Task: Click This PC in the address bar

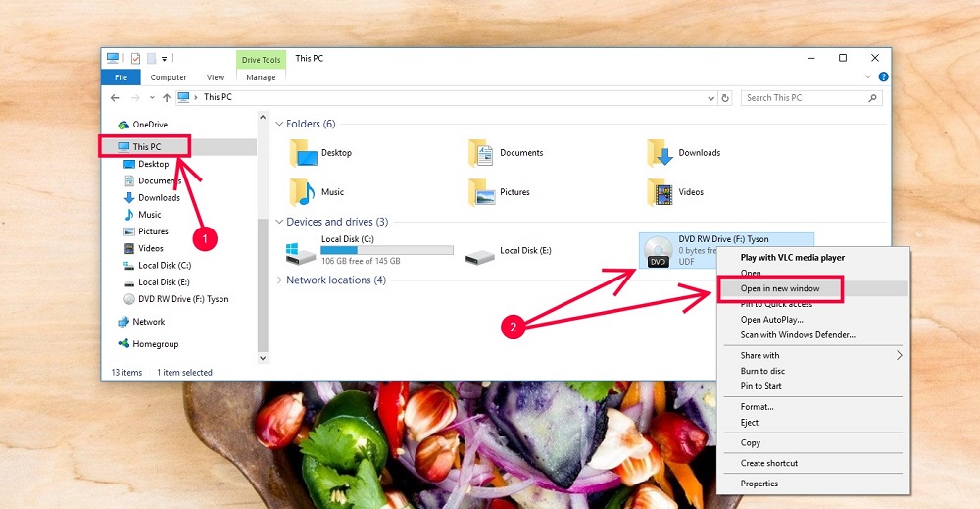Action: 218,97
